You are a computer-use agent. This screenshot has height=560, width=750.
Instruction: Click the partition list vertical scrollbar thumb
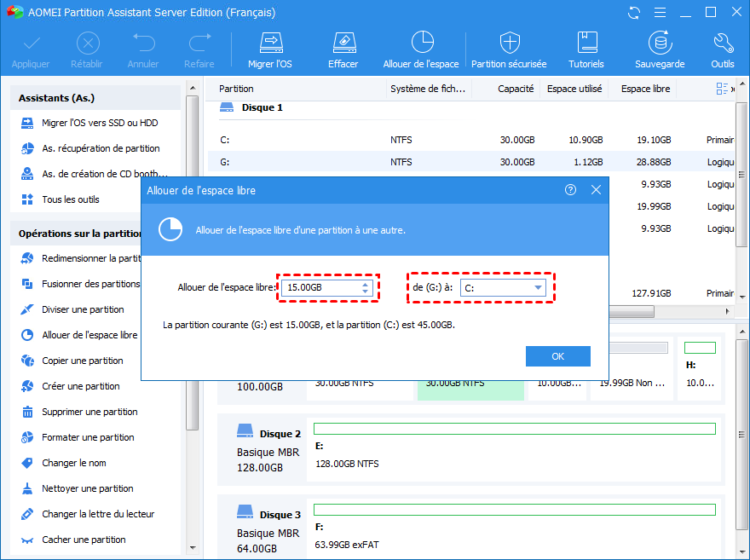[741, 175]
